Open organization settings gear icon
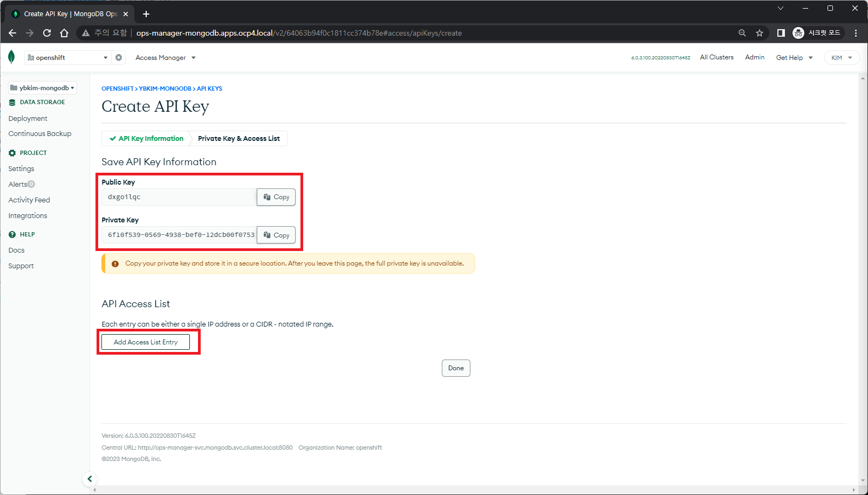 click(x=119, y=57)
